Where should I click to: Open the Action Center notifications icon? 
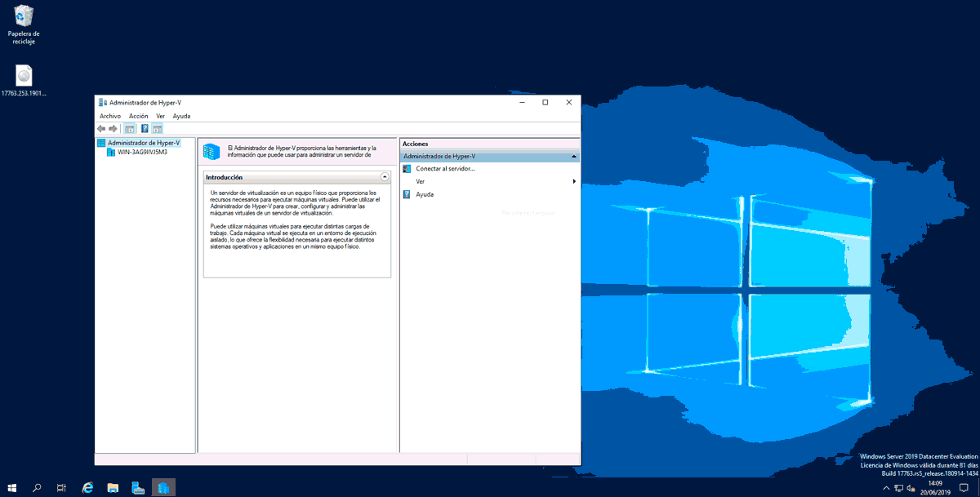964,488
